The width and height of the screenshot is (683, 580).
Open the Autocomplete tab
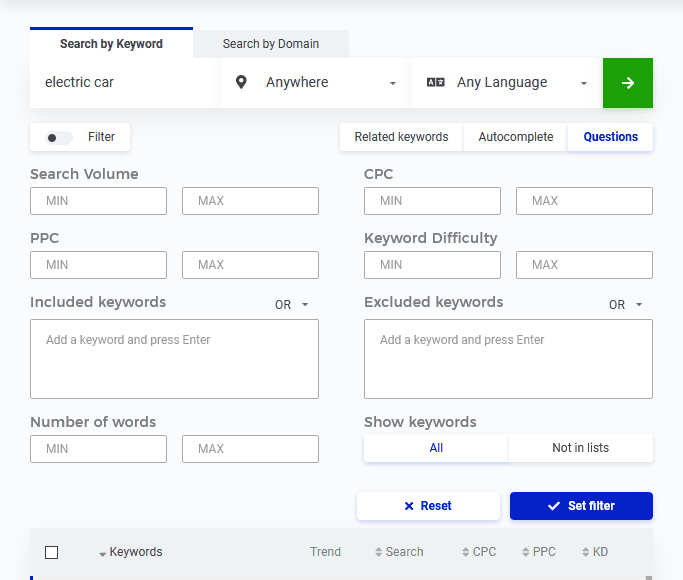point(516,137)
